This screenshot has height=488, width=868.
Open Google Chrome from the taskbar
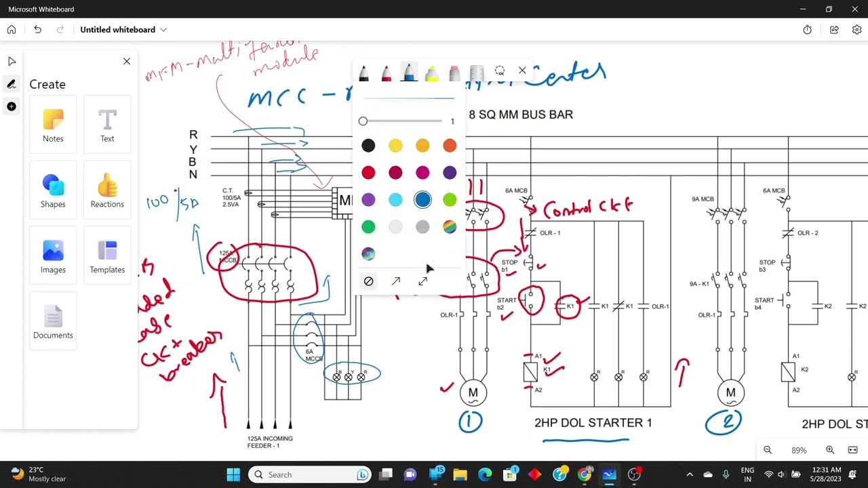pyautogui.click(x=585, y=474)
